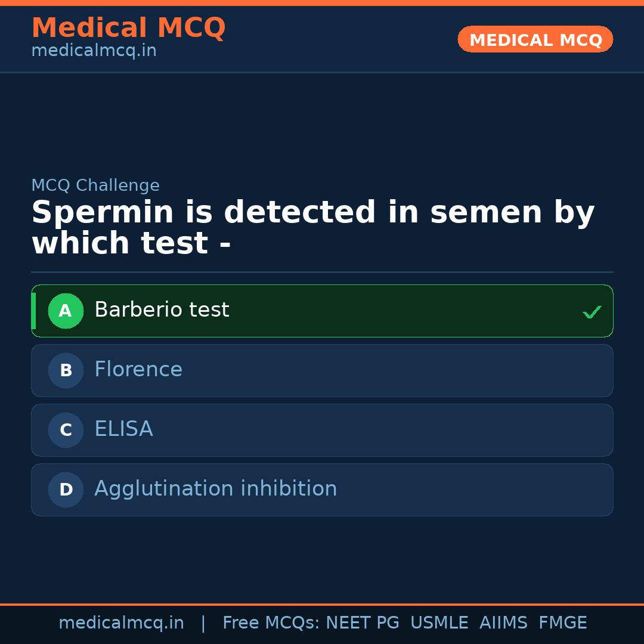This screenshot has height=644, width=644.
Task: Click the letter D circle badge
Action: pyautogui.click(x=66, y=490)
